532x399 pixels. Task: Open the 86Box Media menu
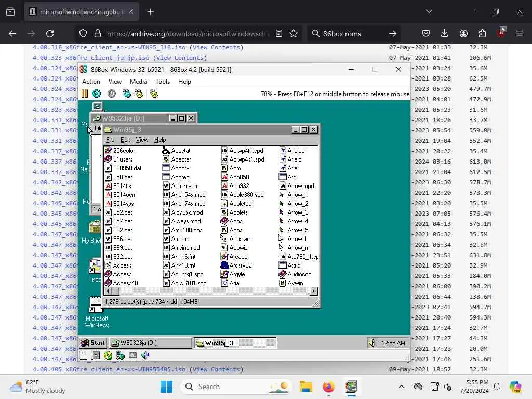coord(138,82)
